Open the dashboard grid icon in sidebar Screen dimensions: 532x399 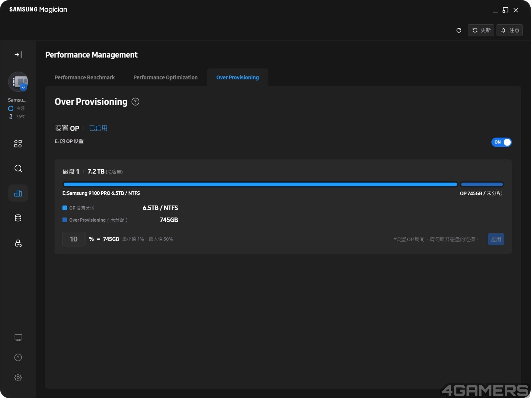[x=18, y=144]
